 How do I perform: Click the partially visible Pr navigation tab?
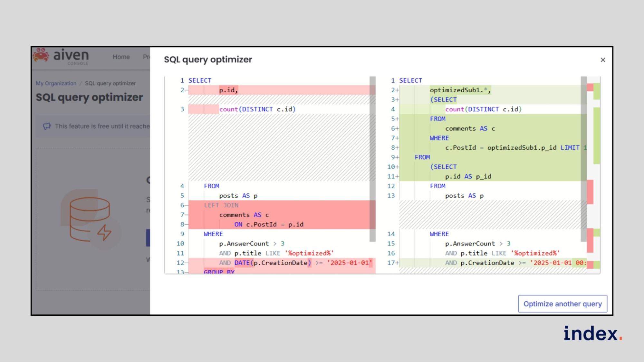pos(146,57)
